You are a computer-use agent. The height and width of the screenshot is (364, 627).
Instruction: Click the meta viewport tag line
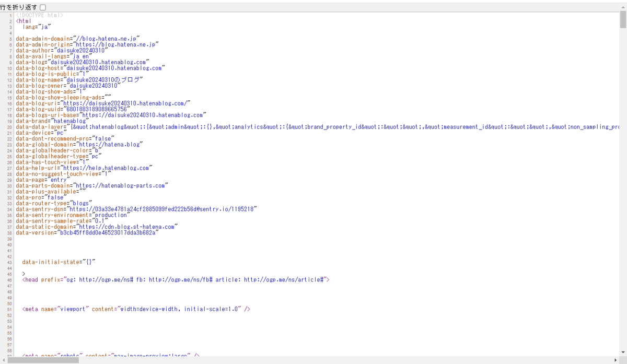click(x=136, y=309)
